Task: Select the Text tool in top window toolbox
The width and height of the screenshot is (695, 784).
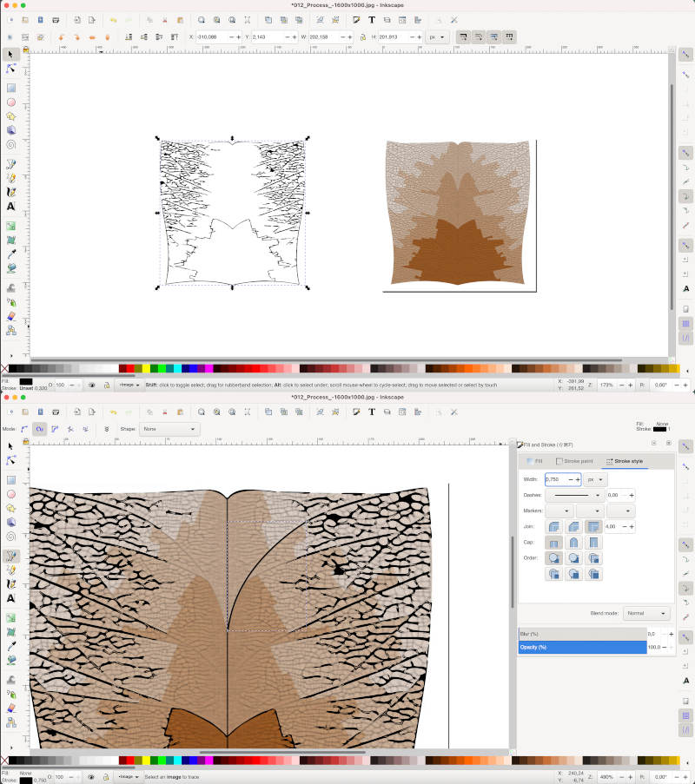Action: tap(10, 206)
